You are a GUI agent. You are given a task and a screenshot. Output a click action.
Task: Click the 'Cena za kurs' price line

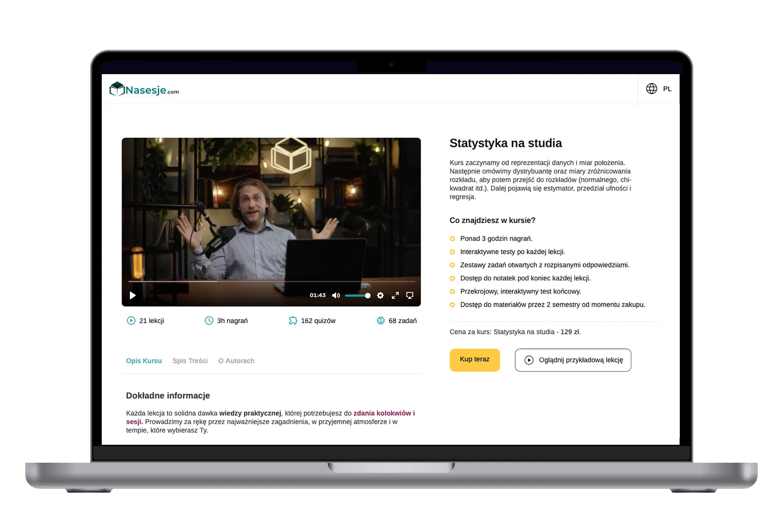click(515, 332)
